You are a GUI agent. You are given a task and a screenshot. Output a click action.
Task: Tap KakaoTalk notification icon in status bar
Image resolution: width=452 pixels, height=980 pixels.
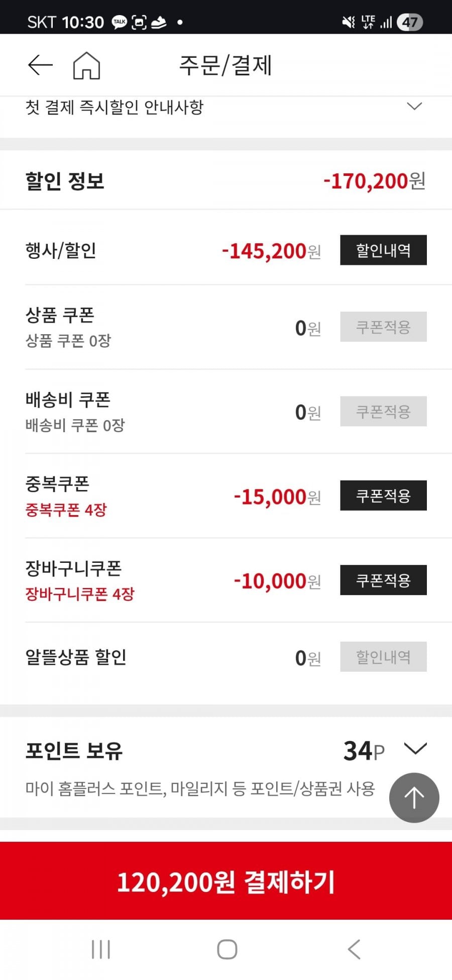(120, 22)
